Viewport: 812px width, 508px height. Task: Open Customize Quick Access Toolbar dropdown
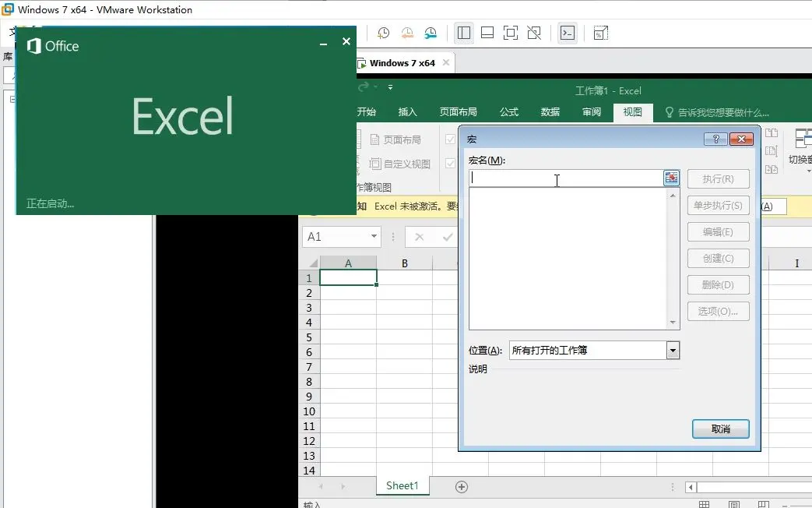[x=391, y=87]
